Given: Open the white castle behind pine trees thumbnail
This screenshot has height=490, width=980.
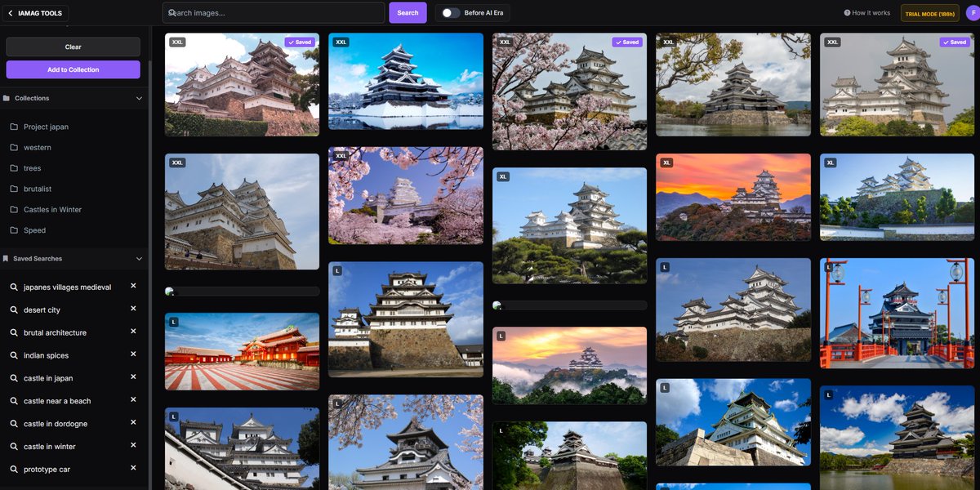Looking at the screenshot, I should click(x=569, y=225).
